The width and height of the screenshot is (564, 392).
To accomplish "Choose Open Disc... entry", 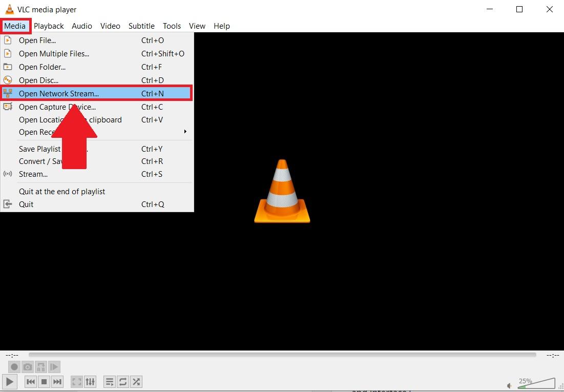I will click(97, 80).
